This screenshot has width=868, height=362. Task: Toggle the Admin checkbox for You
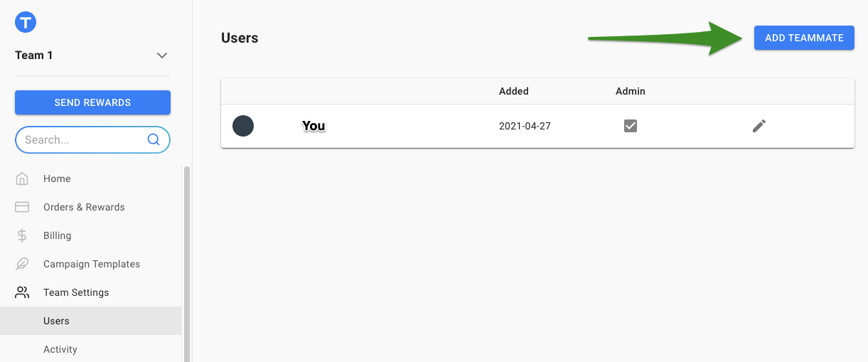pos(631,126)
